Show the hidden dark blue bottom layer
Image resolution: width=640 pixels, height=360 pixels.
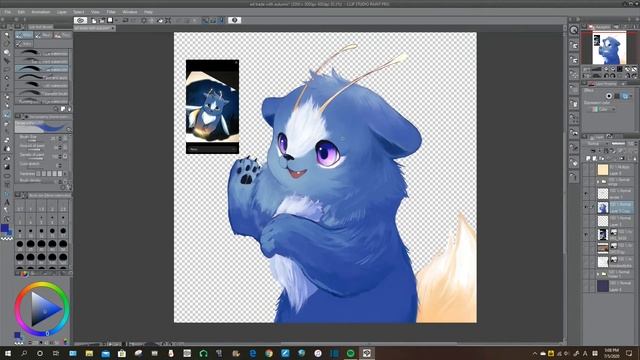(586, 286)
